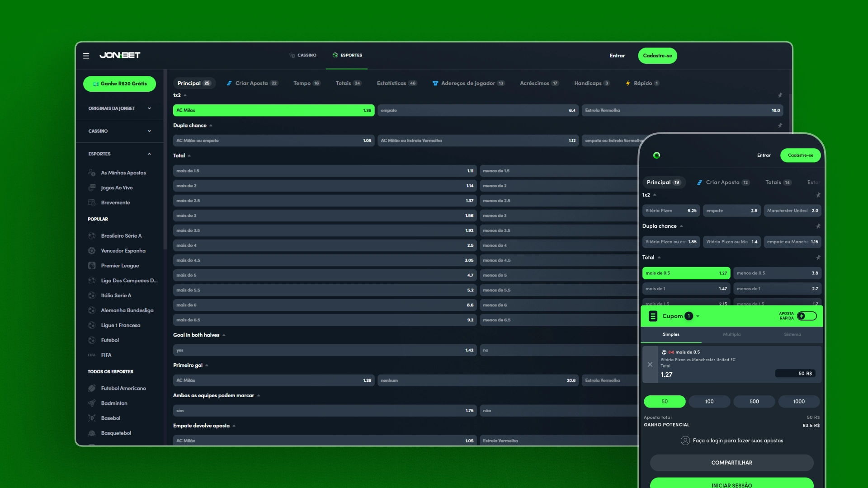Select empate 6.4 odds on desktop

click(x=478, y=110)
